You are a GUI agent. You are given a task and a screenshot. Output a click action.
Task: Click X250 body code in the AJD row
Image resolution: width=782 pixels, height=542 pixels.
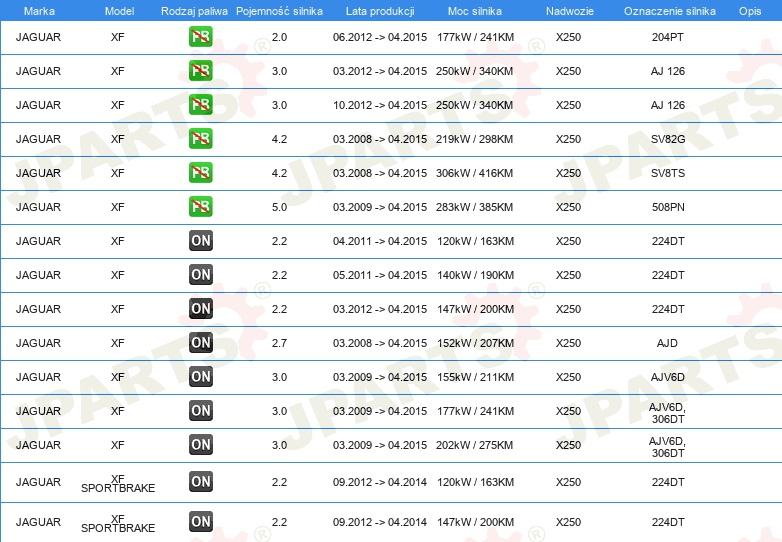click(x=569, y=343)
